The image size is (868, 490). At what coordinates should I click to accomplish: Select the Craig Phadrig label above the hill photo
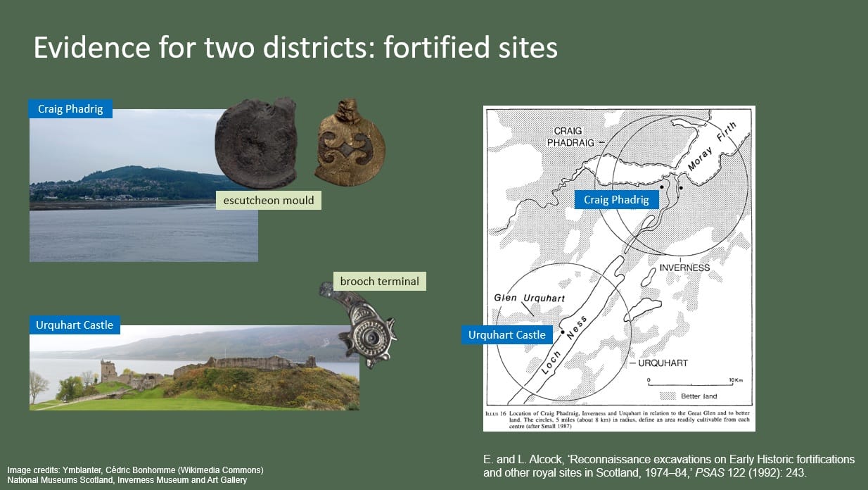(x=70, y=109)
